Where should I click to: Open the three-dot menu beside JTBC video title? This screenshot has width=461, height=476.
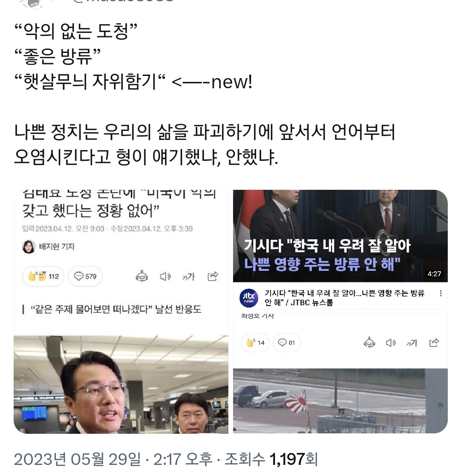[x=441, y=293]
